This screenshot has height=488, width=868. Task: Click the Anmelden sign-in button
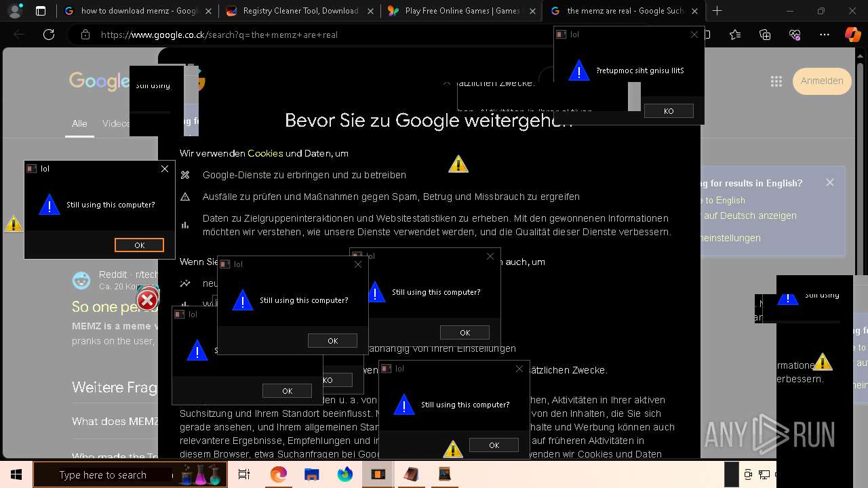822,81
